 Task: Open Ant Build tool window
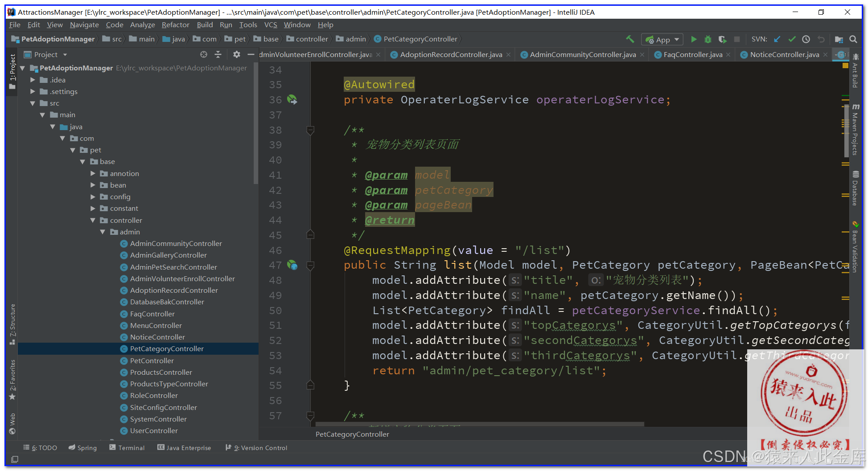pos(855,70)
